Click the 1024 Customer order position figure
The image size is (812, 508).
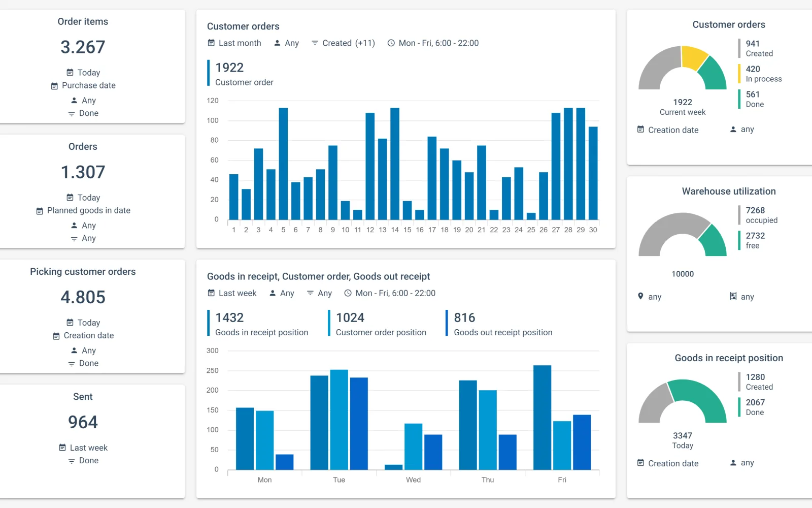[x=350, y=317]
